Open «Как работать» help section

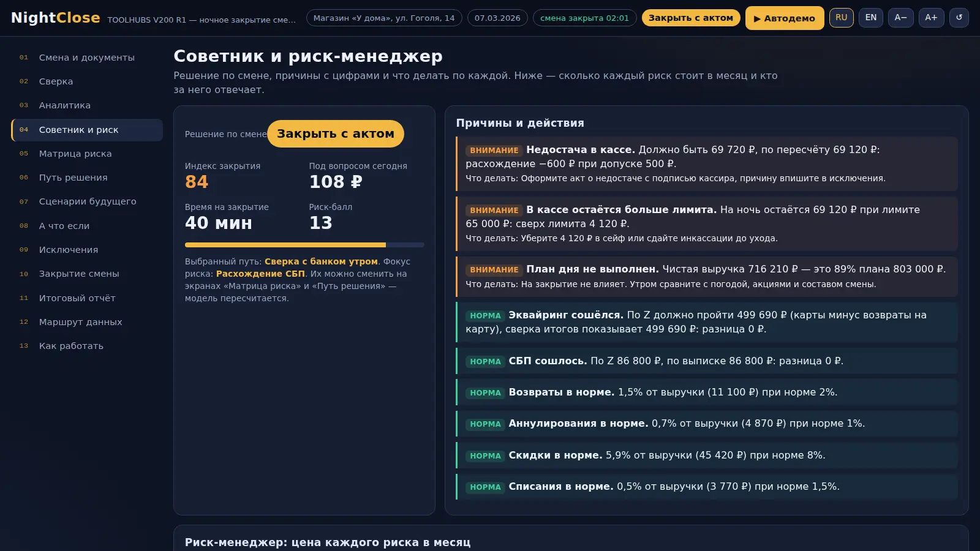tap(87, 346)
